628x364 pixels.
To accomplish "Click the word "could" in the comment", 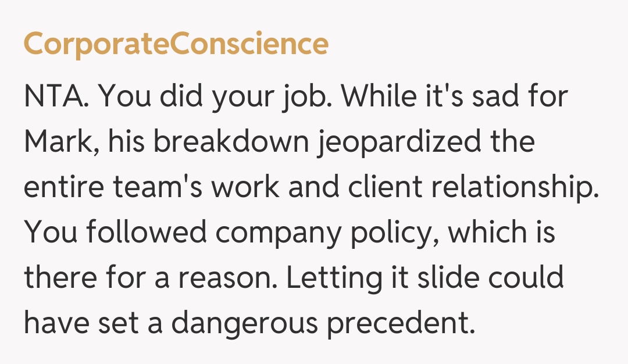I will [526, 277].
